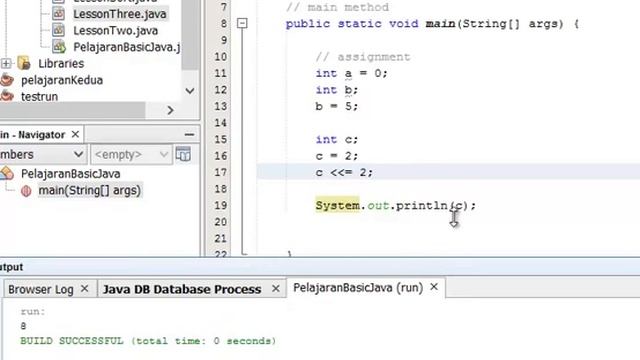
Task: Click the '// assignment' comment
Action: tap(362, 57)
